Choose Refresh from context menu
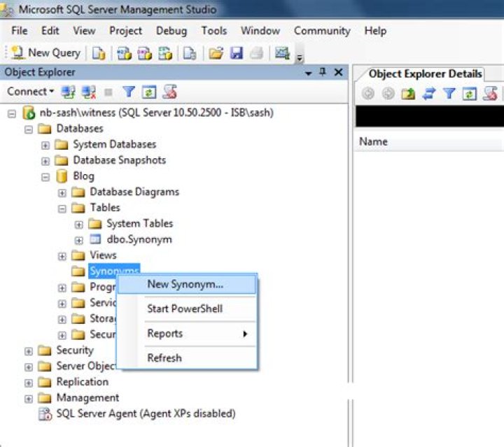 (188, 358)
